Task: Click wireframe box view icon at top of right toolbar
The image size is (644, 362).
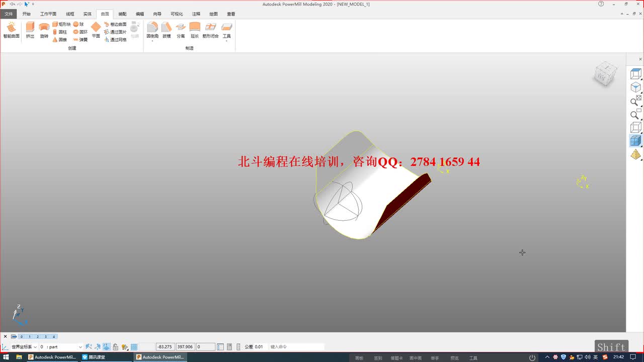Action: 636,74
